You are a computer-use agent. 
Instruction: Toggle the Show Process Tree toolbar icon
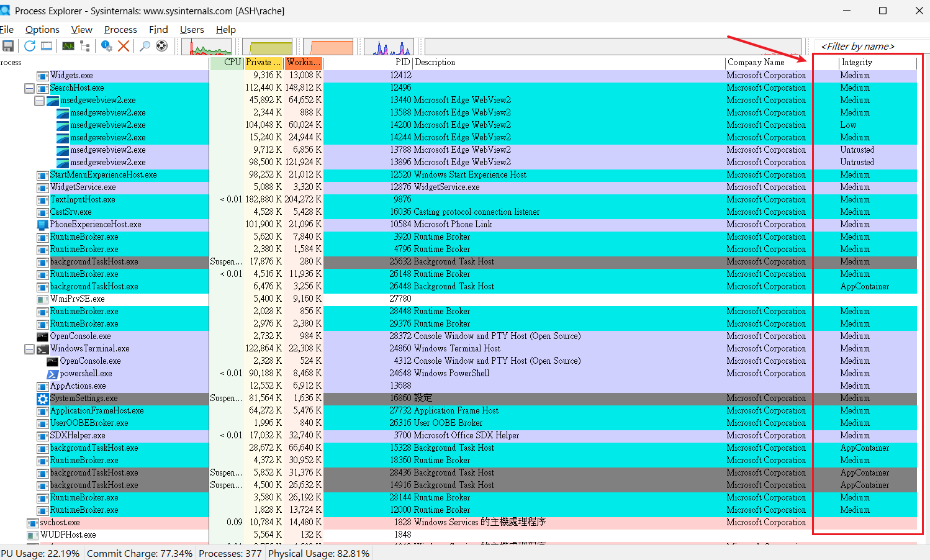point(85,46)
